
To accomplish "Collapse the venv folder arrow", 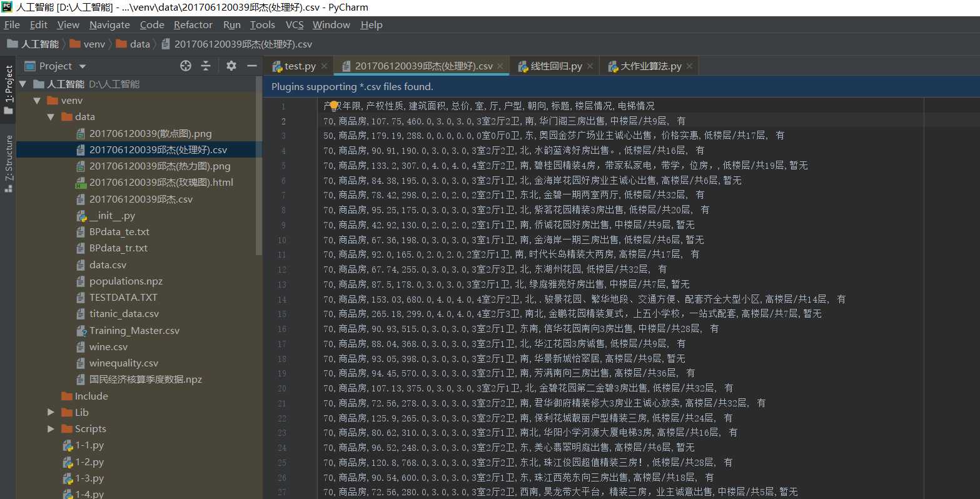I will click(37, 100).
